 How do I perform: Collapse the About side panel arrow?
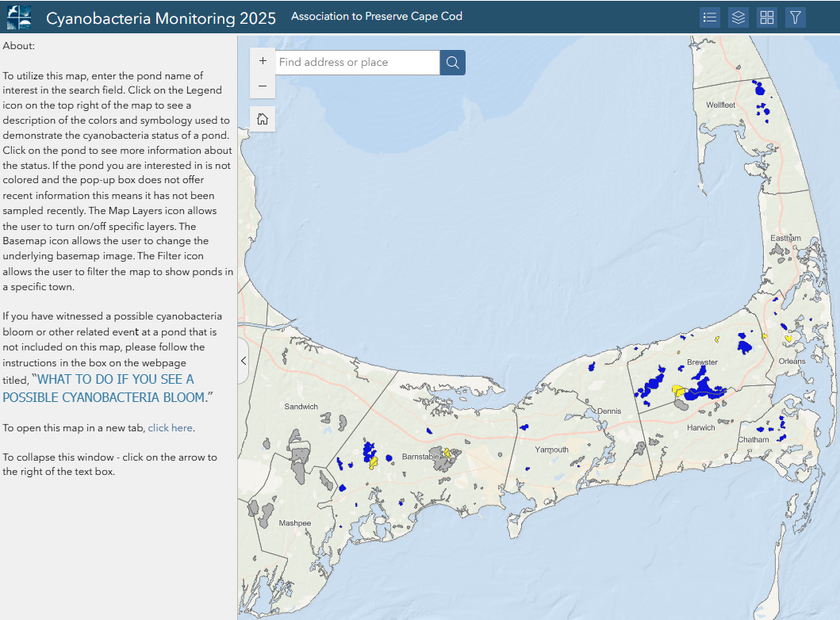pos(244,361)
